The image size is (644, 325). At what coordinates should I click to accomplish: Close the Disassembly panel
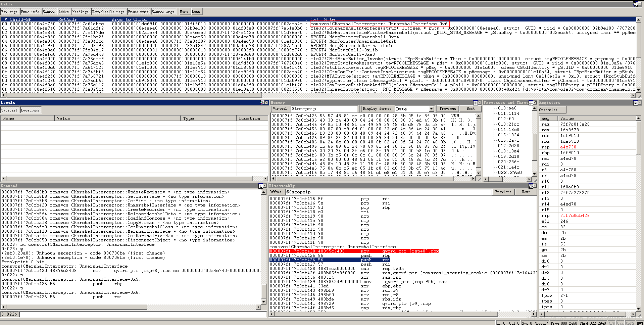[535, 186]
